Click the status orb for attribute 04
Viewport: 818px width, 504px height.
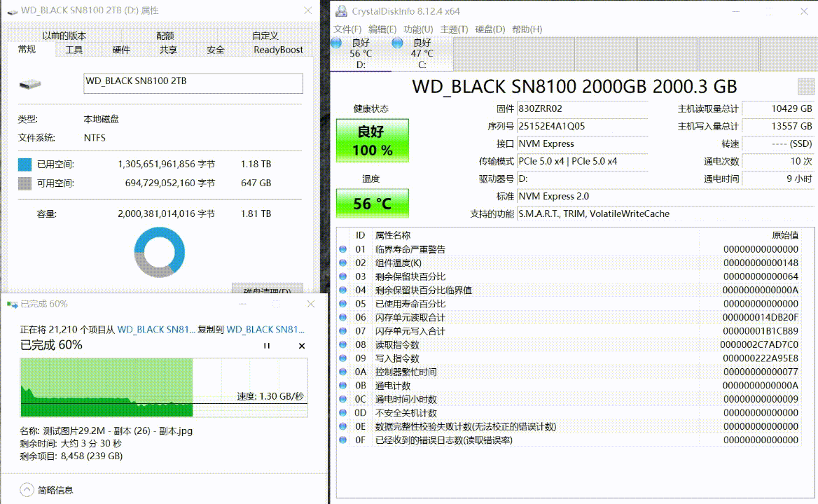(342, 290)
